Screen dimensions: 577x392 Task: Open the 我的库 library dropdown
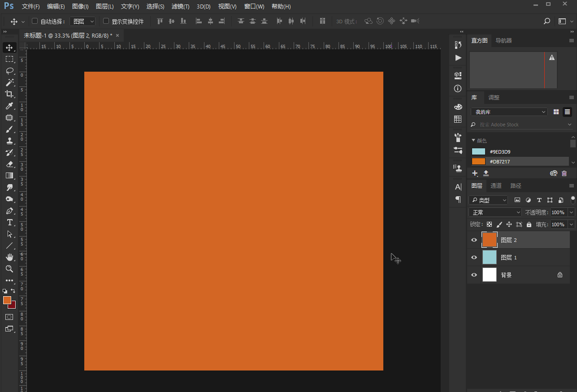pyautogui.click(x=509, y=112)
